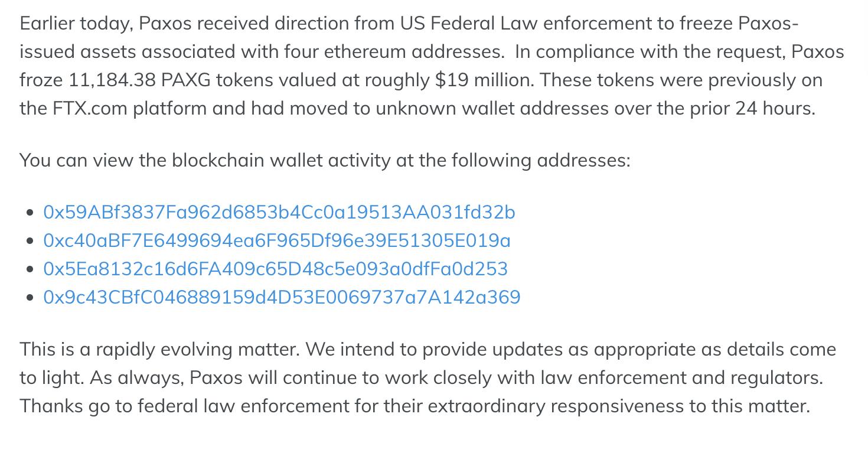Follow the 0x5Ea8132c16d6FA409c65D48c5e093a0dfFa0d253 wallet link
The height and width of the screenshot is (456, 868).
(275, 269)
